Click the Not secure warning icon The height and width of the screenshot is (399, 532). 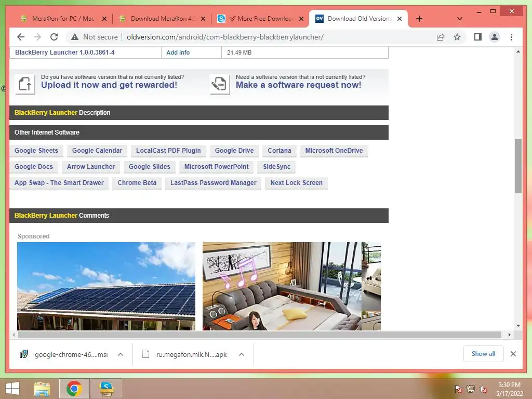pos(75,37)
